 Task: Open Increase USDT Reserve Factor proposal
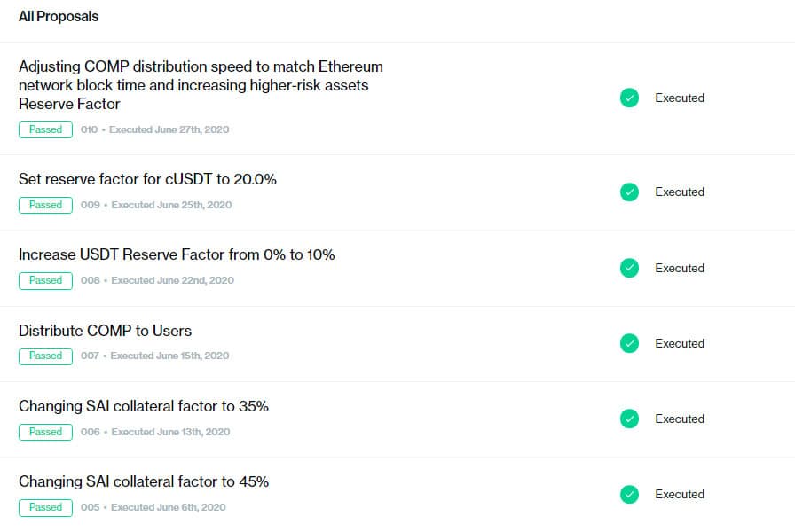pos(177,254)
